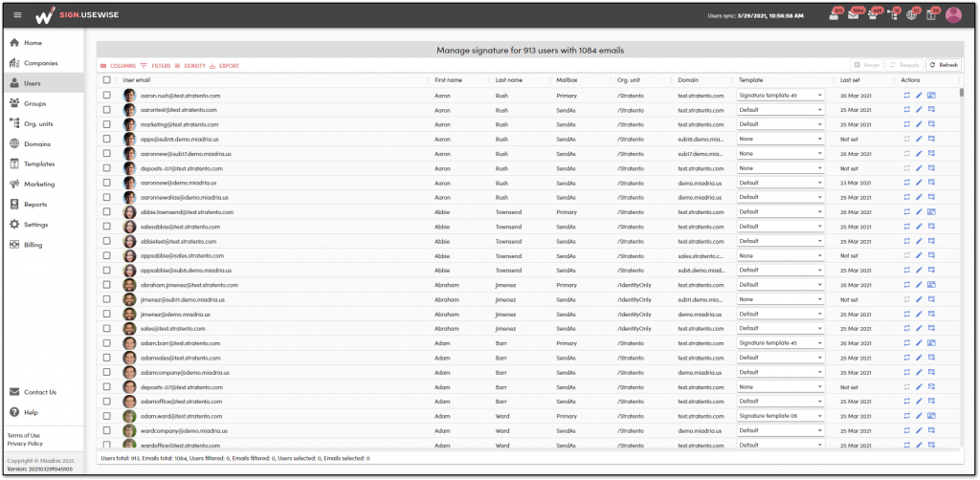
Task: Click the EXPORT toolbar button
Action: pyautogui.click(x=224, y=66)
